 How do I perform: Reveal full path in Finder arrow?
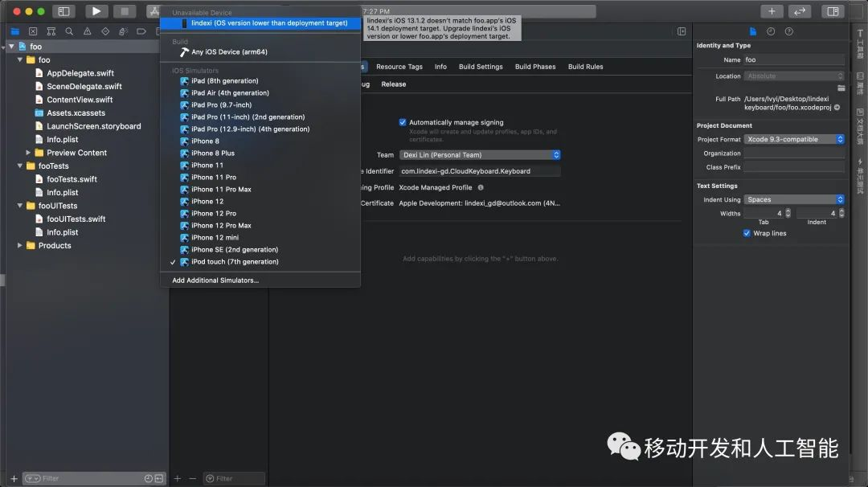[837, 108]
